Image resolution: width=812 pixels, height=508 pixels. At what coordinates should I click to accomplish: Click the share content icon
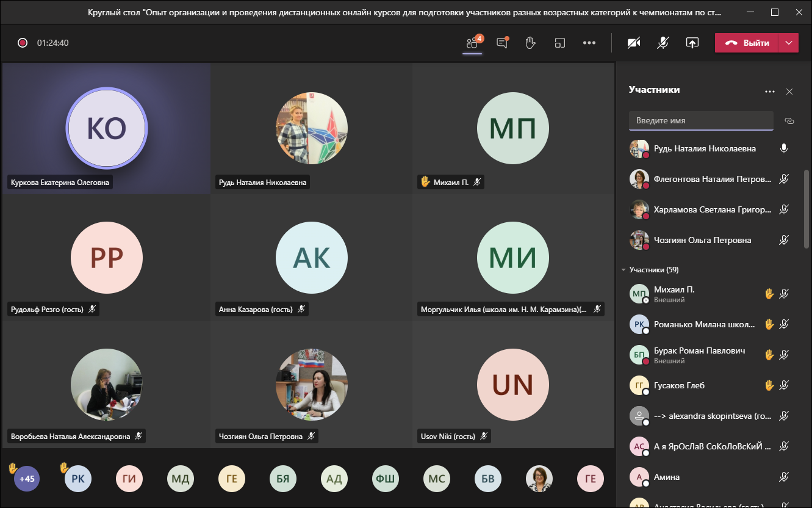click(692, 43)
